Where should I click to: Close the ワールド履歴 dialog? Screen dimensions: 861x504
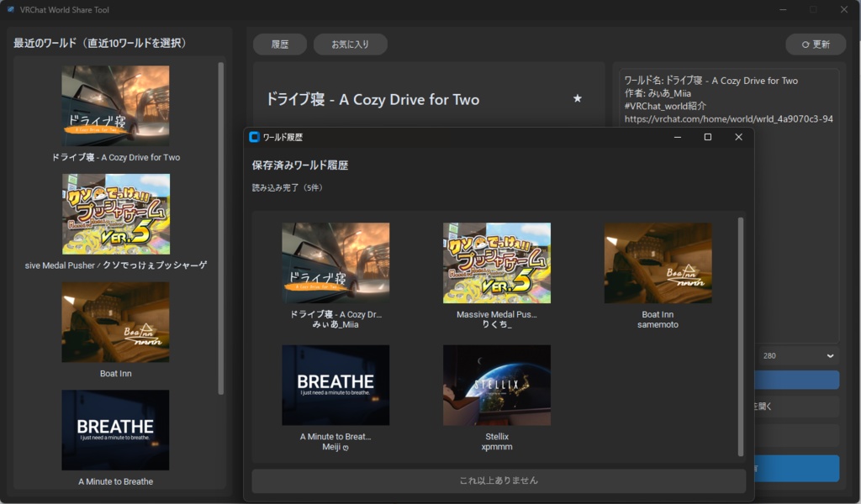[x=738, y=137]
